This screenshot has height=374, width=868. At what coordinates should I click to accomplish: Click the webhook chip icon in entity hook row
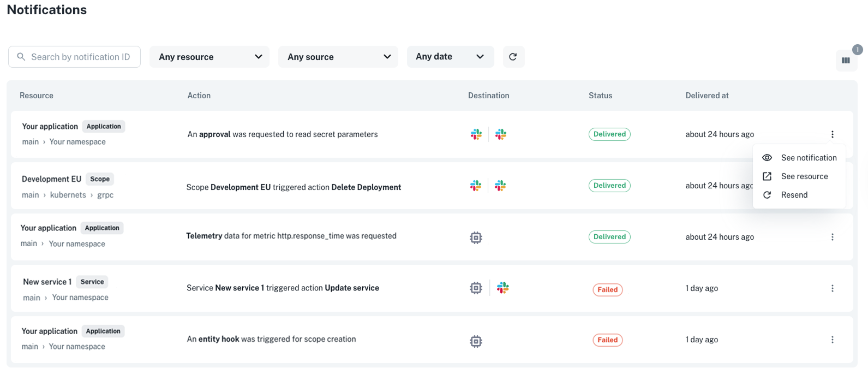(x=476, y=341)
